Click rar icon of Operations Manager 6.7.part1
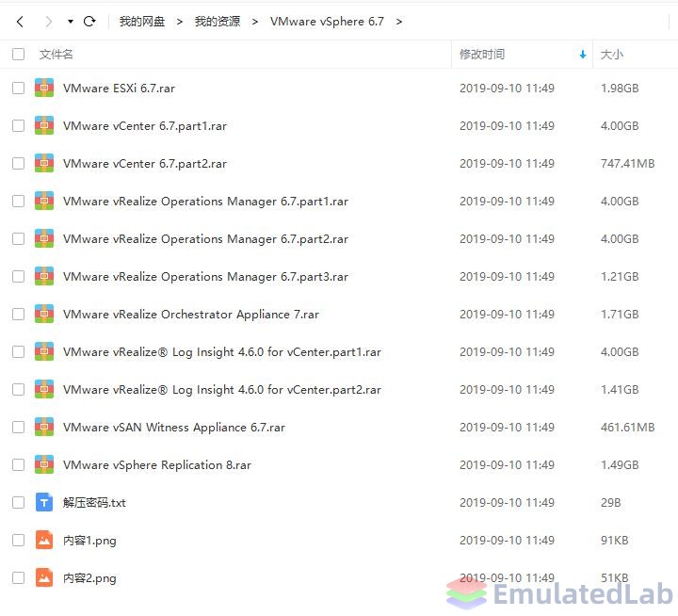This screenshot has width=678, height=616. [44, 201]
